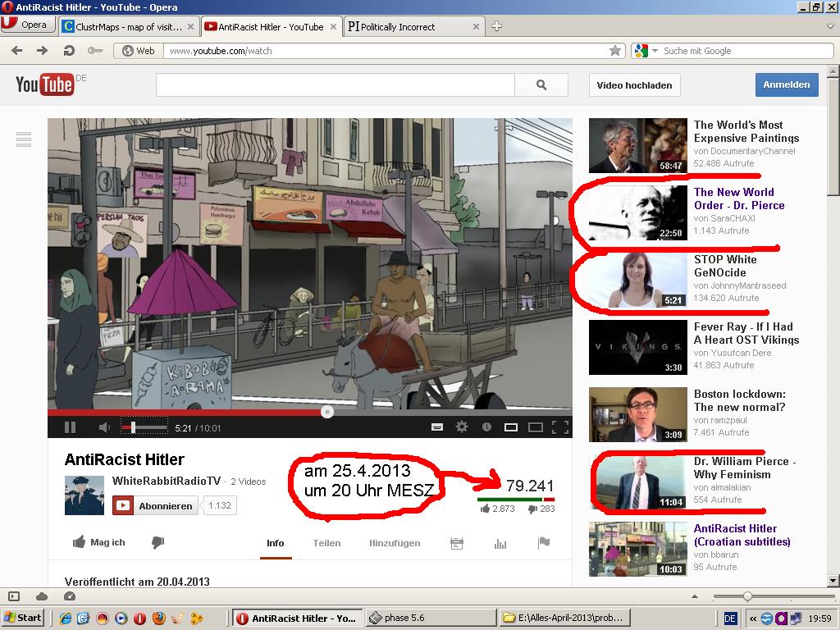Seek along the red video progress bar
The image size is (840, 630).
point(309,413)
